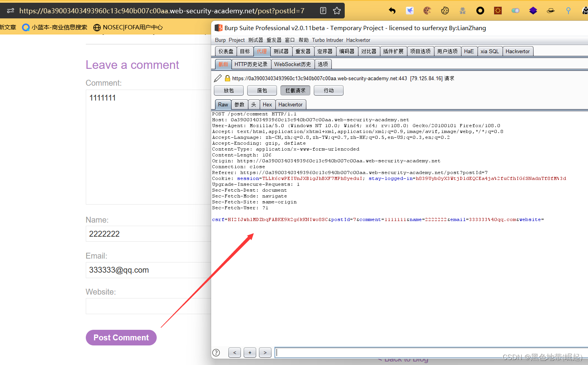Open the 测试器 menu in menu bar

tap(255, 40)
